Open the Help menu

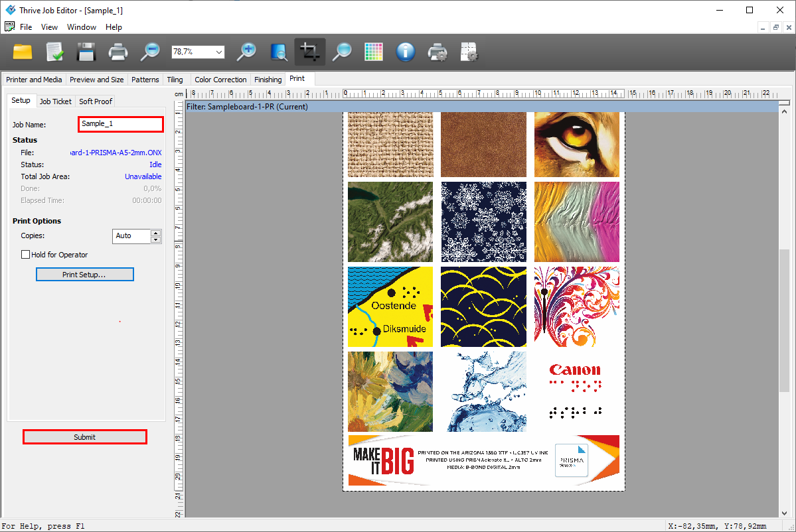click(114, 27)
